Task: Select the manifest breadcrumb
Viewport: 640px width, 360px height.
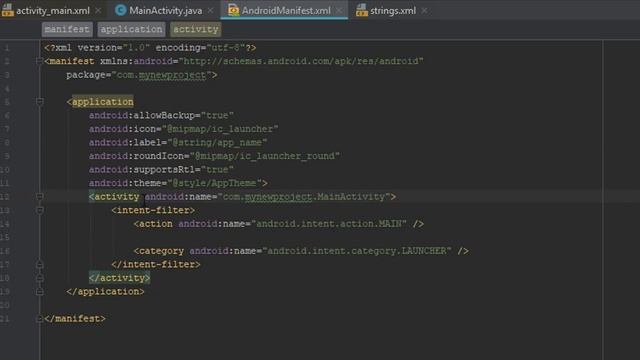Action: tap(67, 29)
